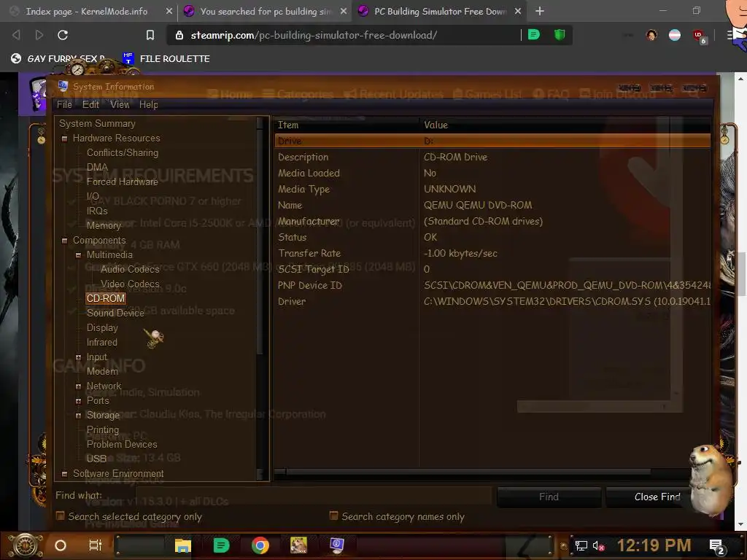Open Cortana circle on taskbar
Image resolution: width=747 pixels, height=560 pixels.
pyautogui.click(x=60, y=545)
